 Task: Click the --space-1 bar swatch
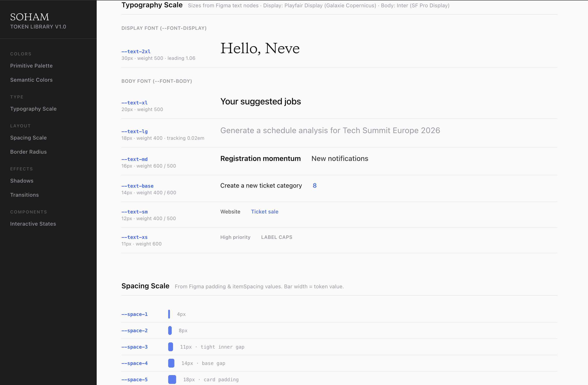[x=169, y=314]
